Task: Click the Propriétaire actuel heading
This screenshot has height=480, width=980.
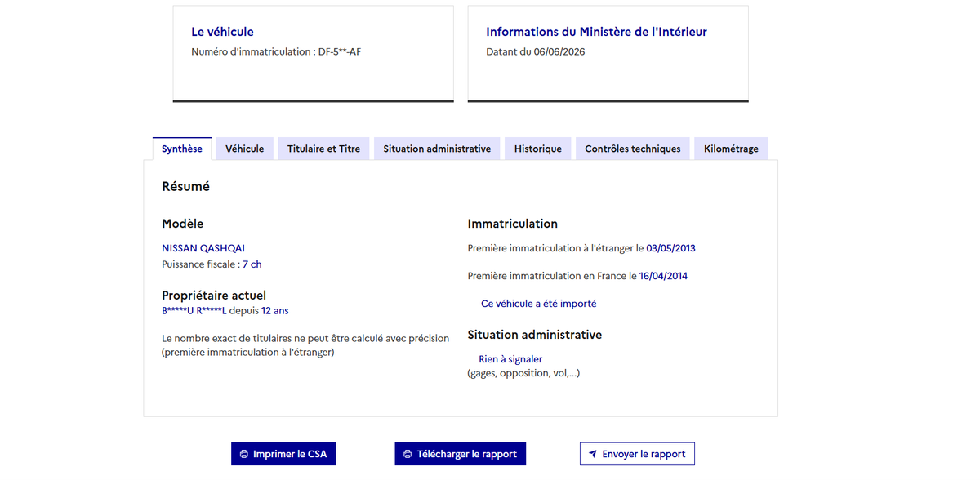Action: [214, 296]
